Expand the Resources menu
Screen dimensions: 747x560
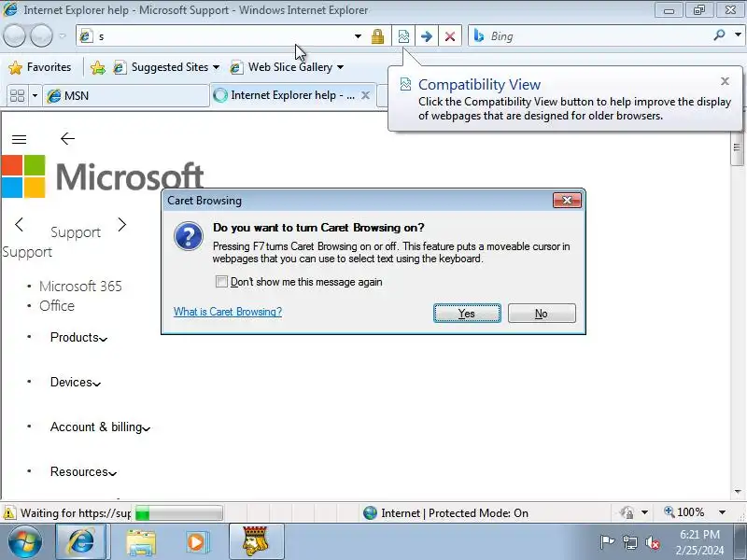pos(83,471)
